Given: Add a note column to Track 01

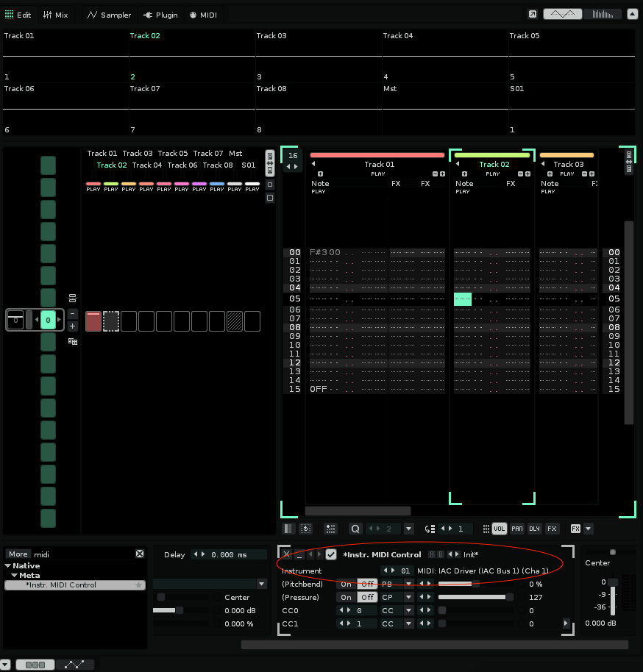Looking at the screenshot, I should (x=320, y=174).
